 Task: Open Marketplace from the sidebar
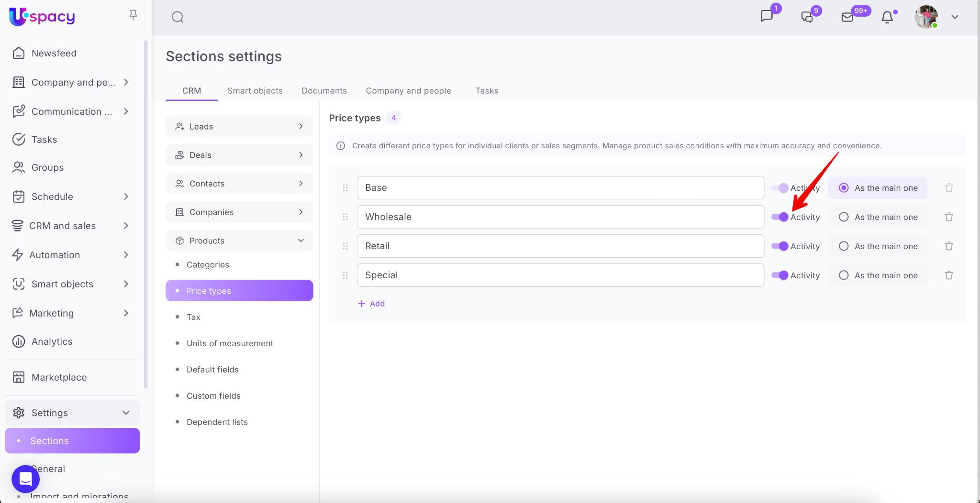tap(59, 377)
